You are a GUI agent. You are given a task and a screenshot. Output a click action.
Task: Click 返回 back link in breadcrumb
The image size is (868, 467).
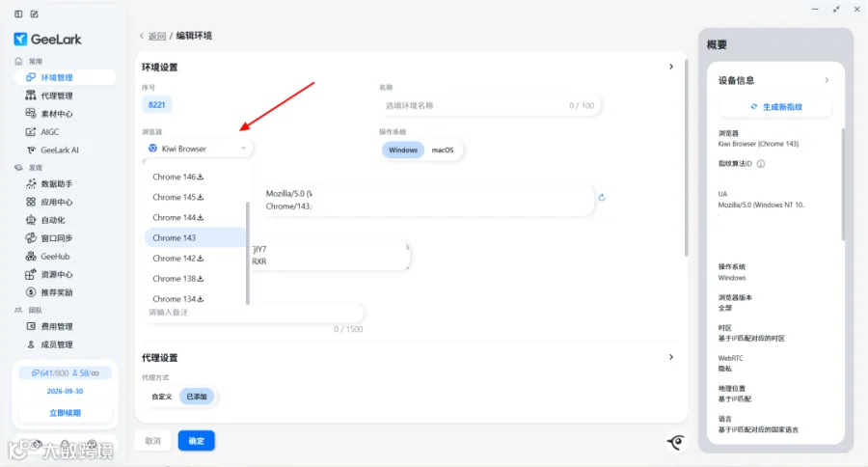[x=156, y=36]
